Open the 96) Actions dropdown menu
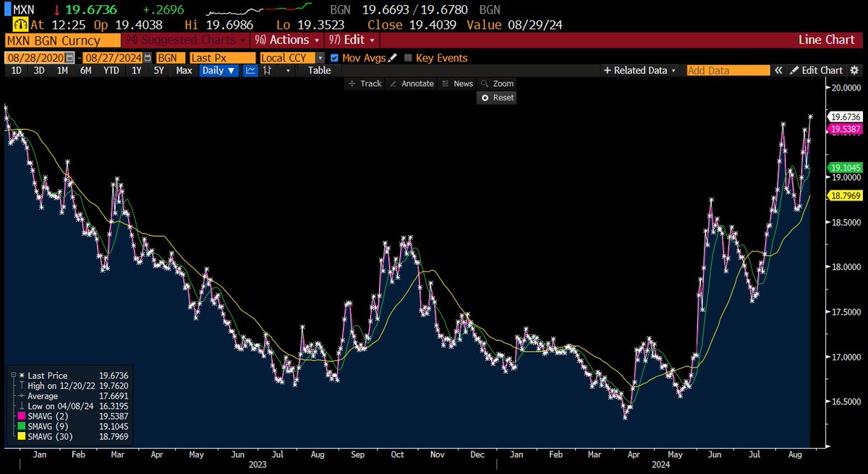 pyautogui.click(x=286, y=40)
